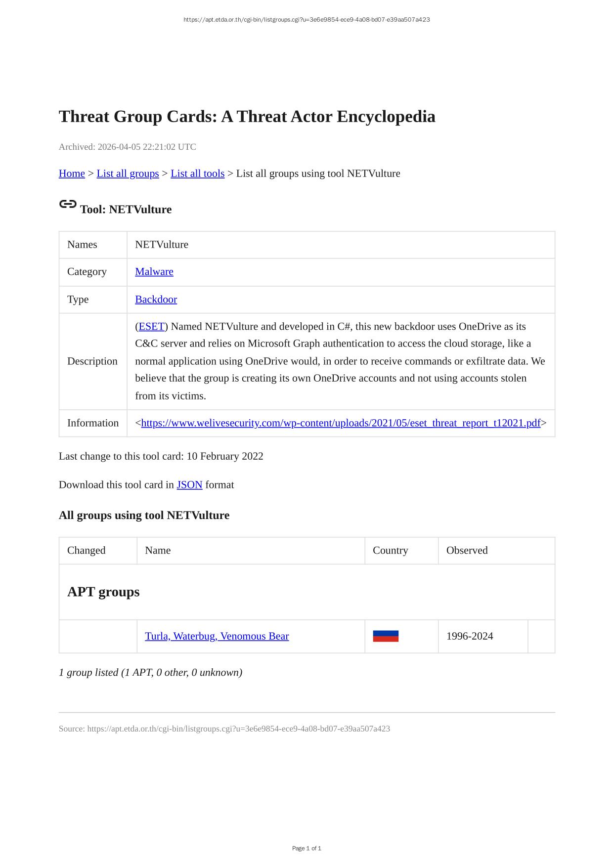Click the Observed column header
Image resolution: width=614 pixels, height=868 pixels.
pyautogui.click(x=467, y=551)
